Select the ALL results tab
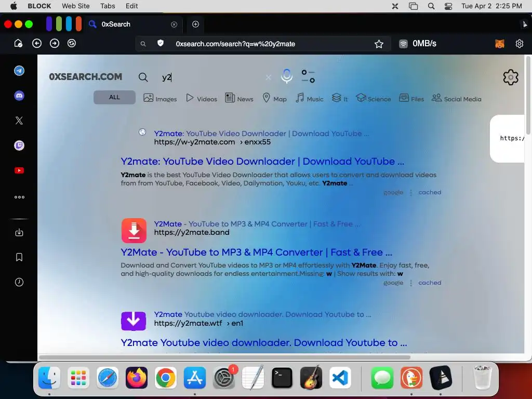The image size is (532, 399). click(x=114, y=97)
